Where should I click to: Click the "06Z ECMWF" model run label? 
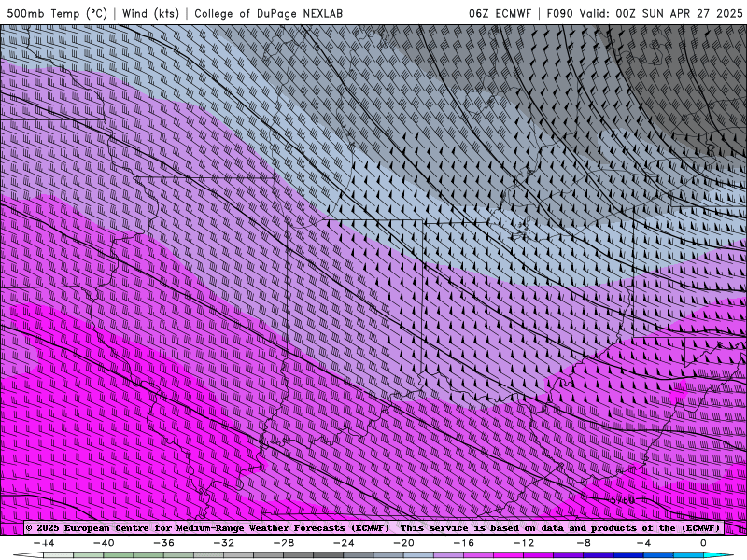pyautogui.click(x=500, y=13)
